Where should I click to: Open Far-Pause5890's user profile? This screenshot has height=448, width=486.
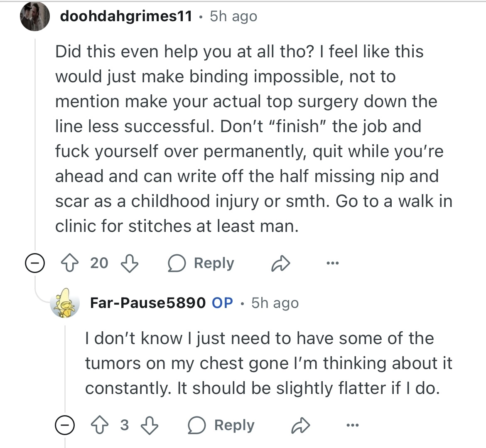coord(147,303)
